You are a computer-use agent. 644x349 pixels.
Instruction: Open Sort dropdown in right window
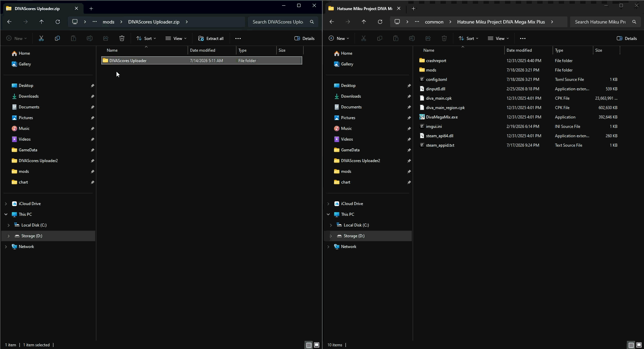coord(468,39)
